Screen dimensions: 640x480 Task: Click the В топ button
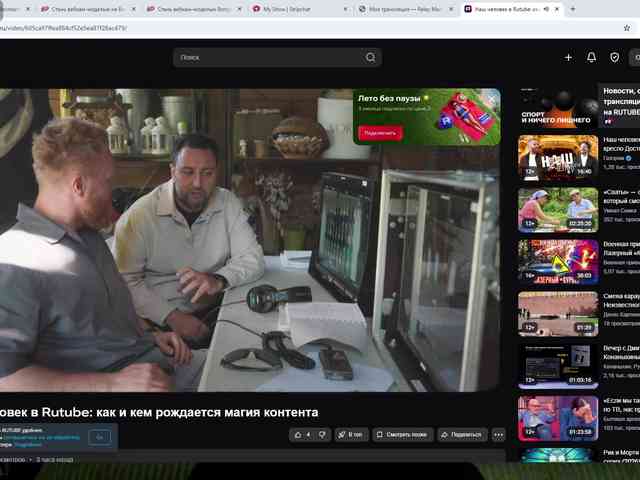point(351,435)
